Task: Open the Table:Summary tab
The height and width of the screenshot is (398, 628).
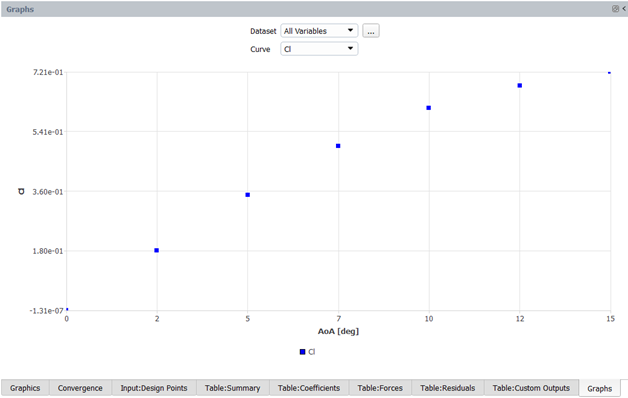Action: tap(233, 388)
